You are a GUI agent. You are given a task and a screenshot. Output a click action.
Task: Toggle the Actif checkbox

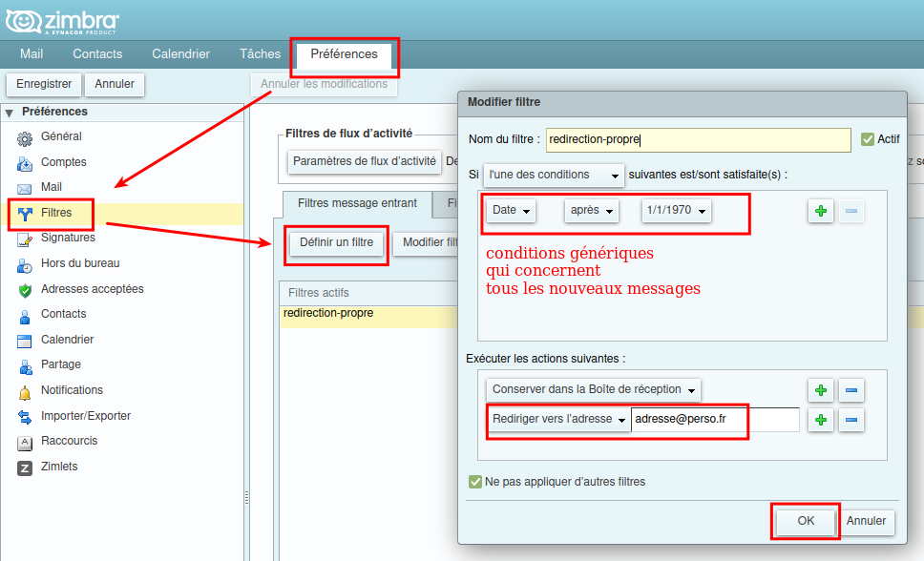(x=868, y=139)
